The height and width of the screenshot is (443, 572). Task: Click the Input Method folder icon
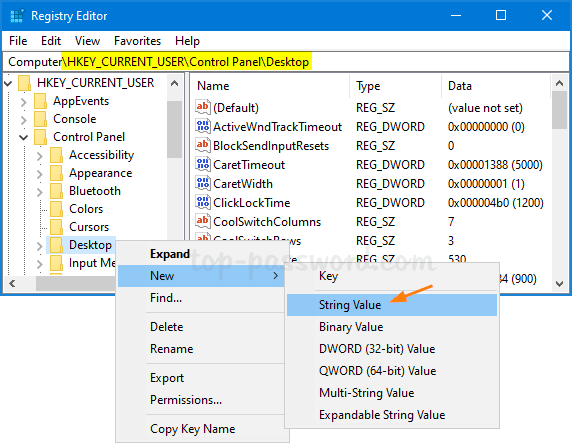[x=56, y=263]
